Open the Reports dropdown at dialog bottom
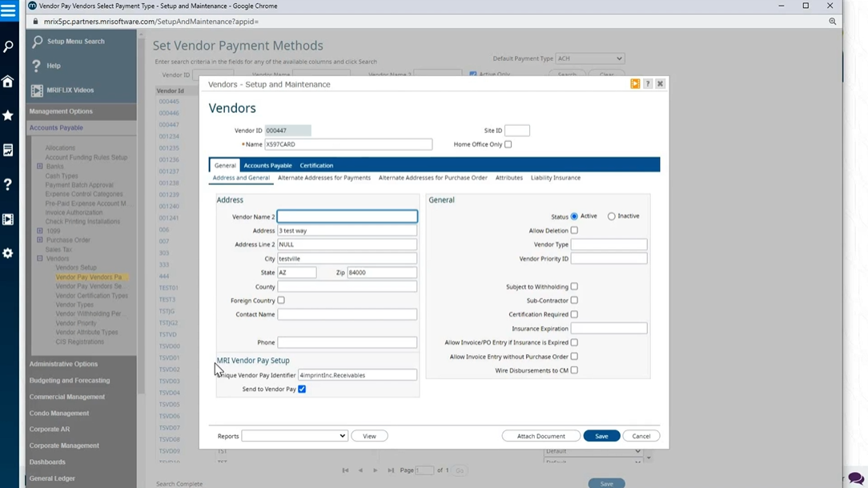Screen dimensions: 868x488 [294, 436]
